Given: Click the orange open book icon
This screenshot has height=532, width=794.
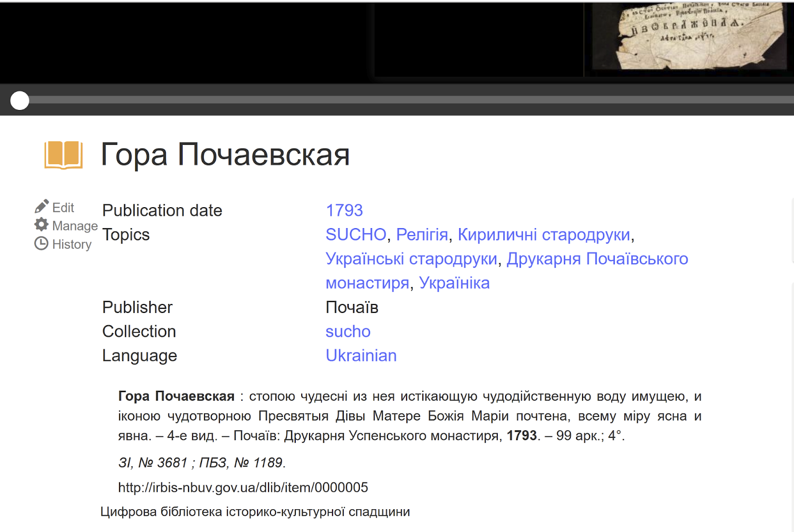Looking at the screenshot, I should tap(64, 155).
